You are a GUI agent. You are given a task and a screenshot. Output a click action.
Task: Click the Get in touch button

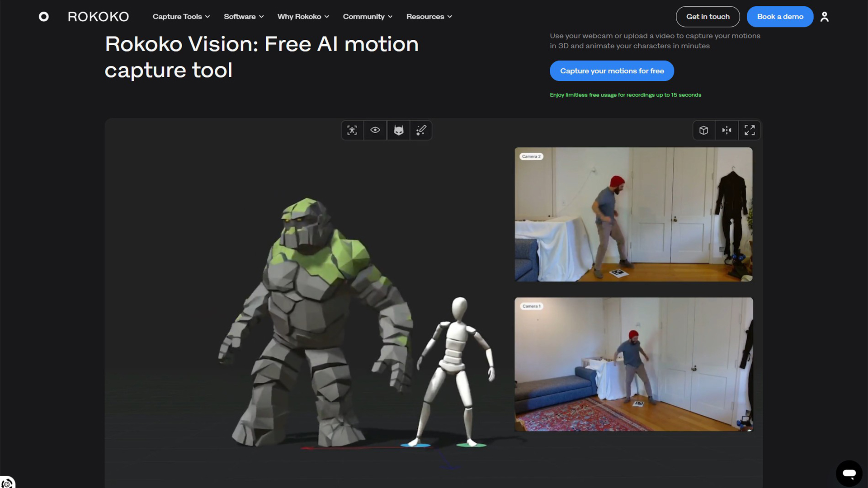pos(708,17)
